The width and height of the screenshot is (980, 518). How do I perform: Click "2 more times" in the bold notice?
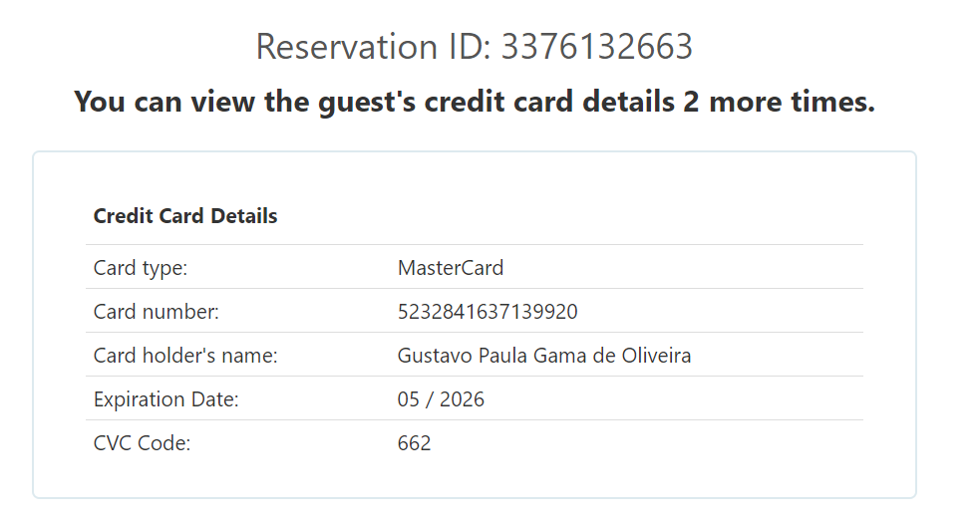pyautogui.click(x=778, y=102)
